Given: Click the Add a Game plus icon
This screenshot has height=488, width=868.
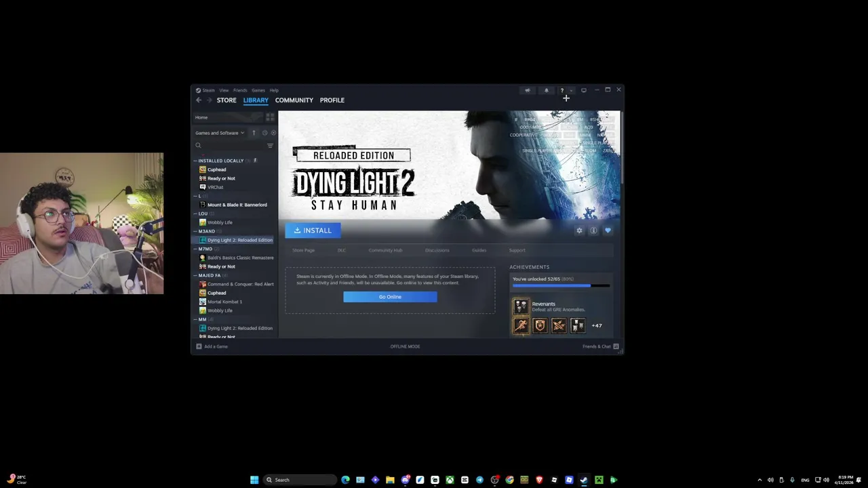Looking at the screenshot, I should click(199, 346).
